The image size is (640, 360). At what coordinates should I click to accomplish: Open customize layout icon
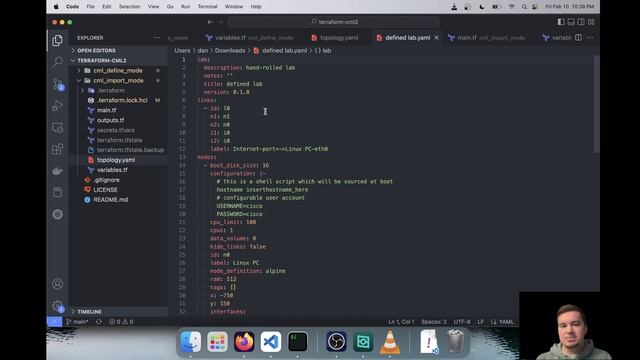point(591,22)
